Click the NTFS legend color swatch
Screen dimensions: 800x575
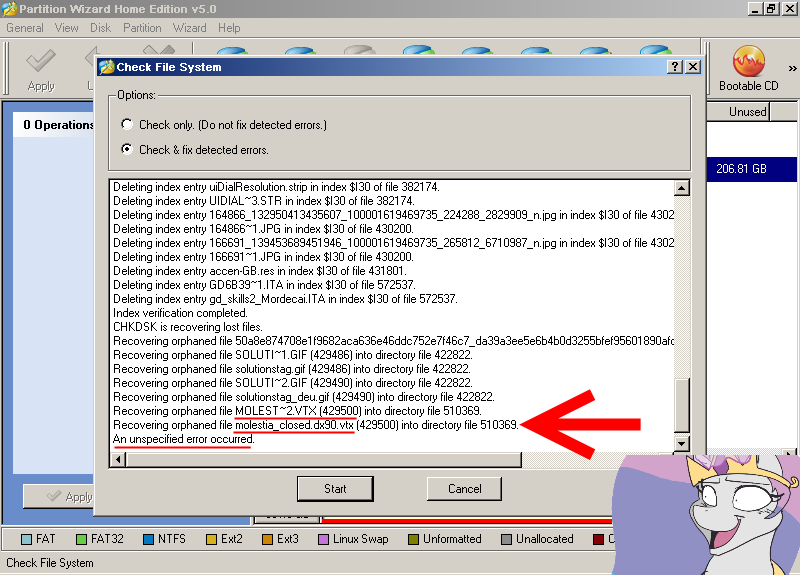[148, 539]
